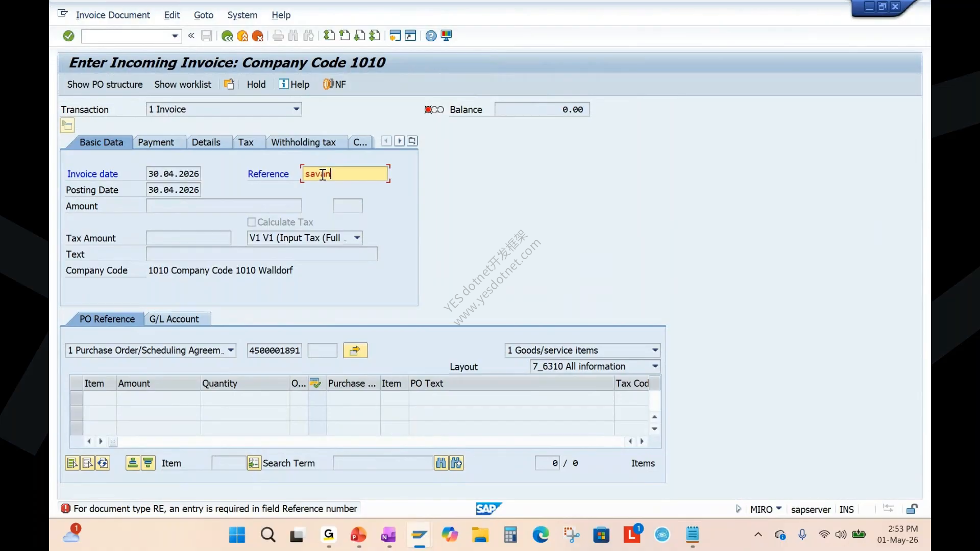Click the Sort descending icon below grid

tap(148, 463)
